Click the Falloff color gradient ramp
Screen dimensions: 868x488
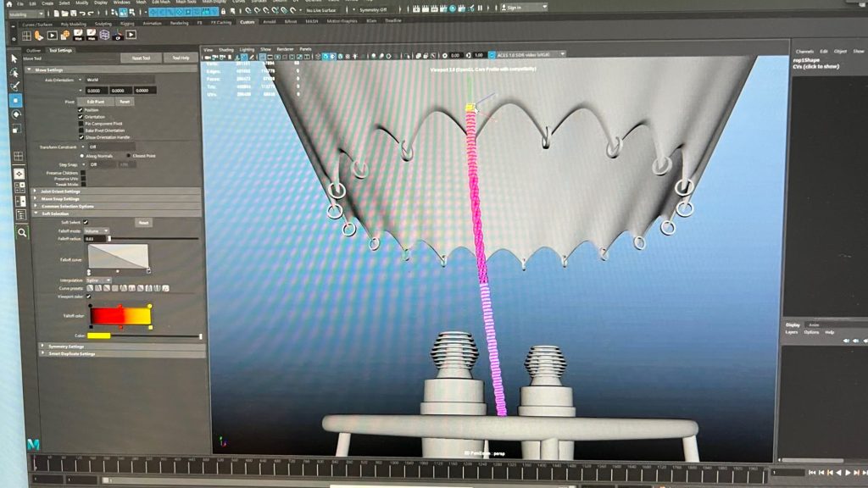pyautogui.click(x=120, y=316)
